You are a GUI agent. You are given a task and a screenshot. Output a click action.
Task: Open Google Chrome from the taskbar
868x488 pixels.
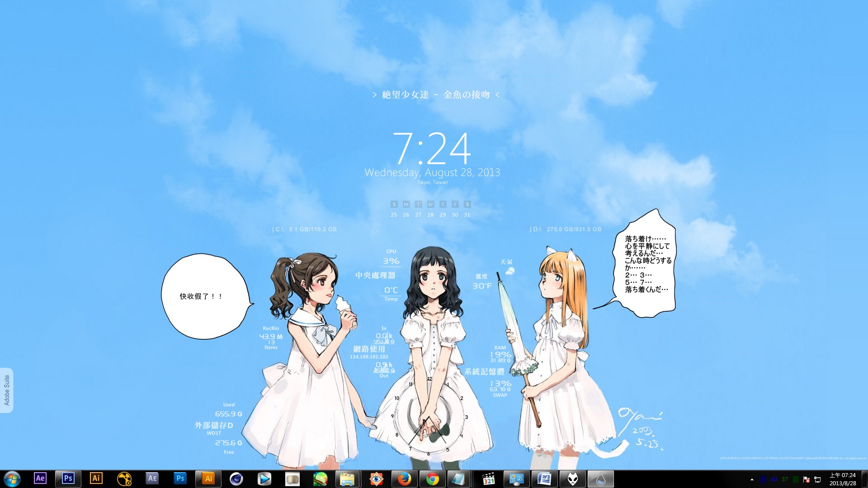[432, 479]
